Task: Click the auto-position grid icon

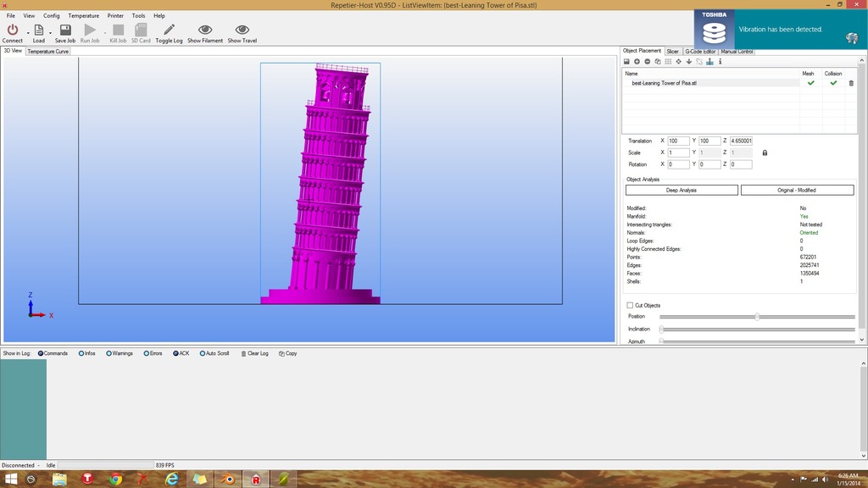Action: 668,61
